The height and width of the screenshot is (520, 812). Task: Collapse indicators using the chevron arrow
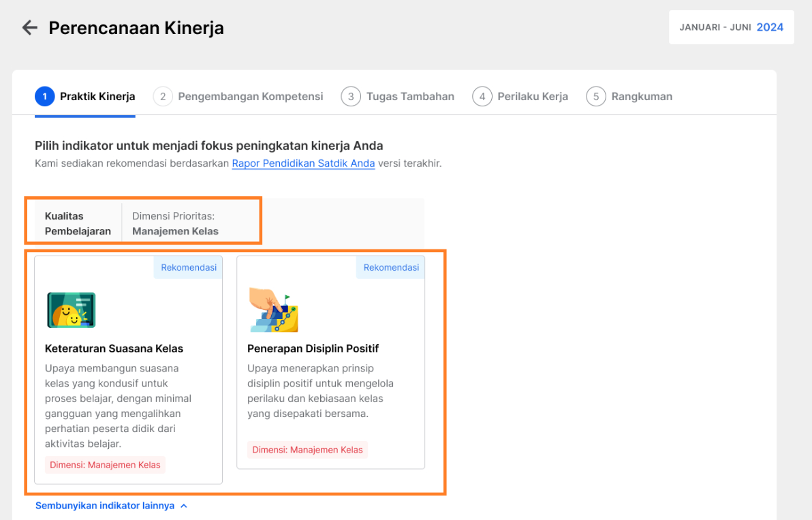pos(184,506)
